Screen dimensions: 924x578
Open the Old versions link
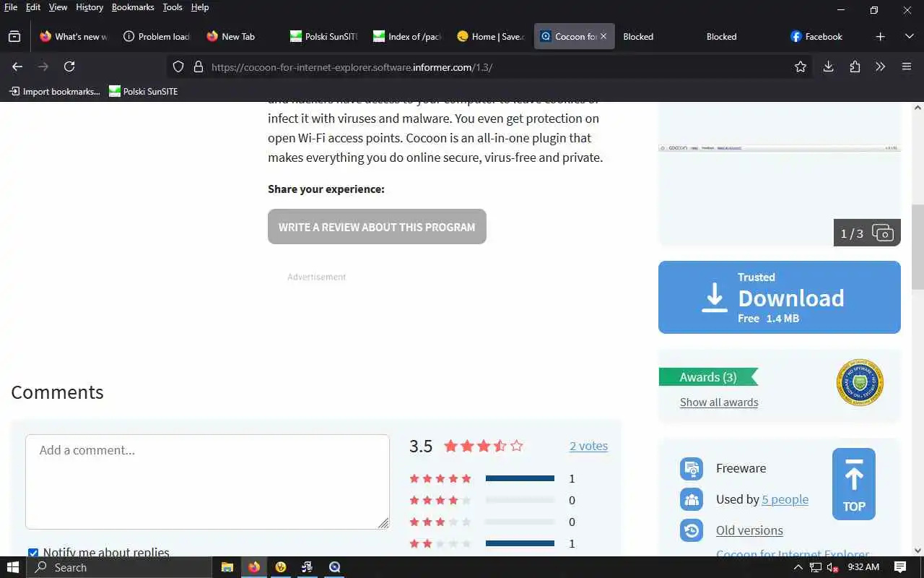[x=749, y=530]
